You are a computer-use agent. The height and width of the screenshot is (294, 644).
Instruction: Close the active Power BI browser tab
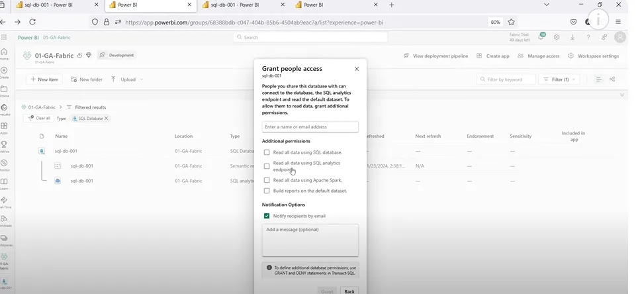[x=189, y=5]
